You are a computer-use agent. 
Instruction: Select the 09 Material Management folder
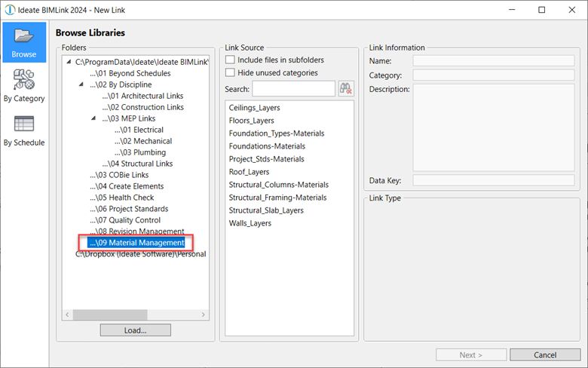click(x=136, y=242)
